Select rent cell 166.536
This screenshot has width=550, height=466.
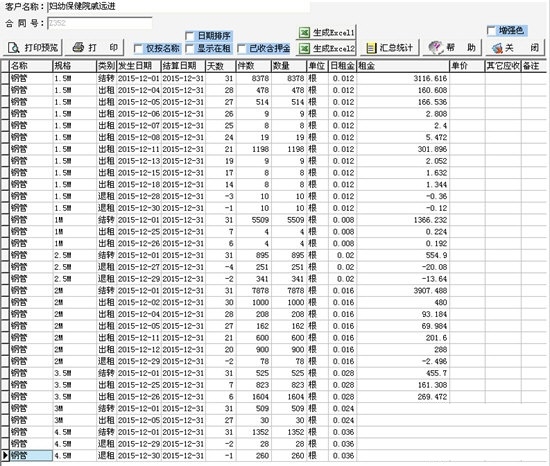click(403, 102)
